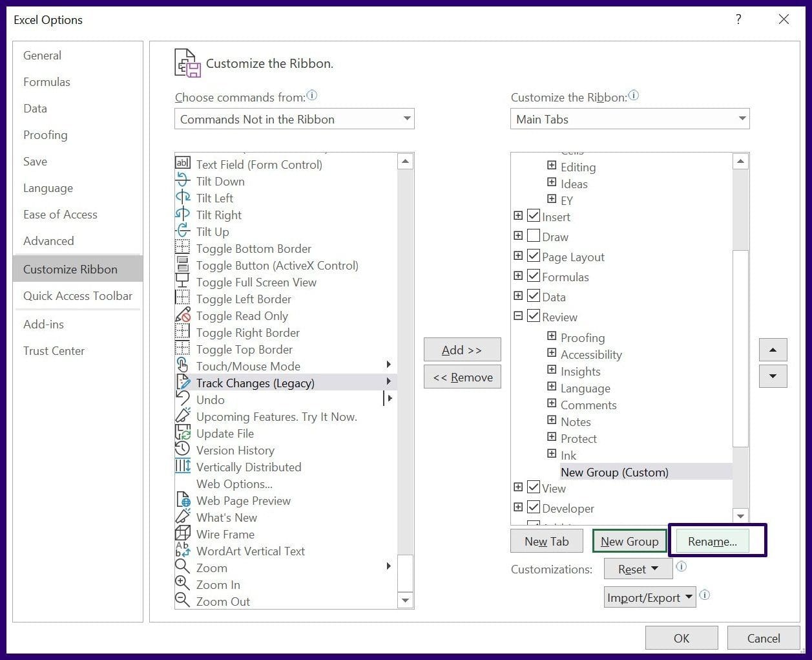Click the Toggle Full Screen View icon
This screenshot has width=812, height=660.
[x=183, y=281]
